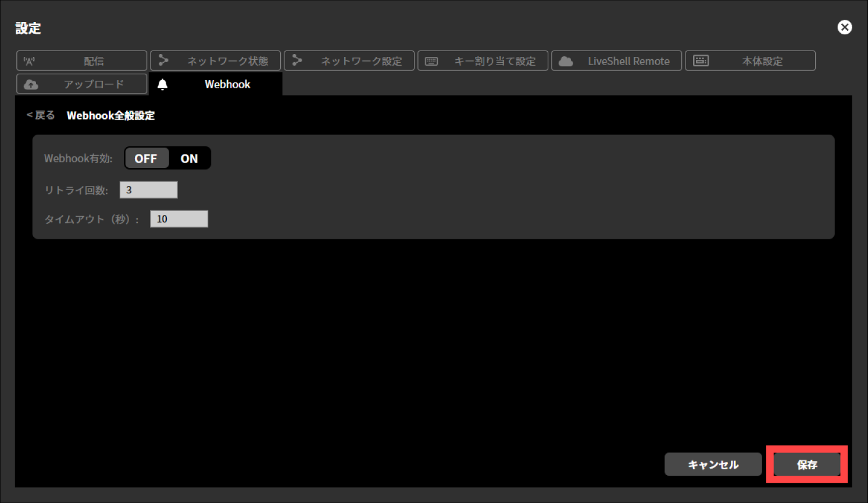
Task: Click the タイムアウト（秒）input field
Action: [x=178, y=218]
